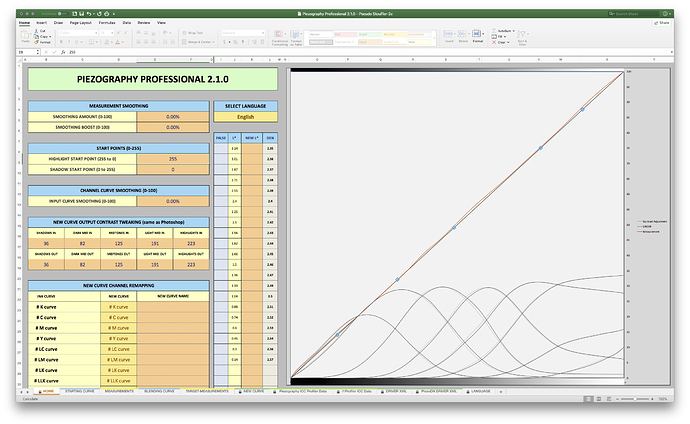The width and height of the screenshot is (690, 424).
Task: Switch to the NEW CURVE sheet tab
Action: pos(253,391)
